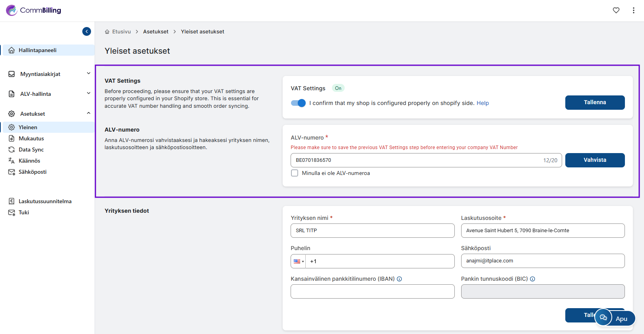Open the phone country flag dropdown
This screenshot has width=644, height=334.
[x=298, y=261]
